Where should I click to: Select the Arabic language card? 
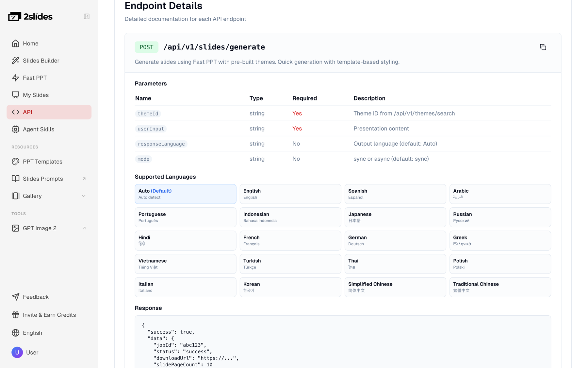[x=500, y=194]
